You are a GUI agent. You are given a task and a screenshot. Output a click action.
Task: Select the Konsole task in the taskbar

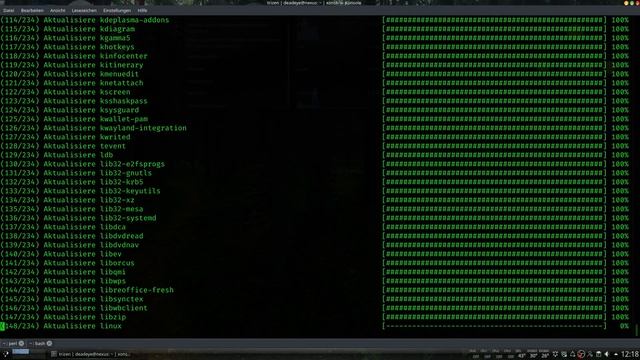(x=91, y=354)
